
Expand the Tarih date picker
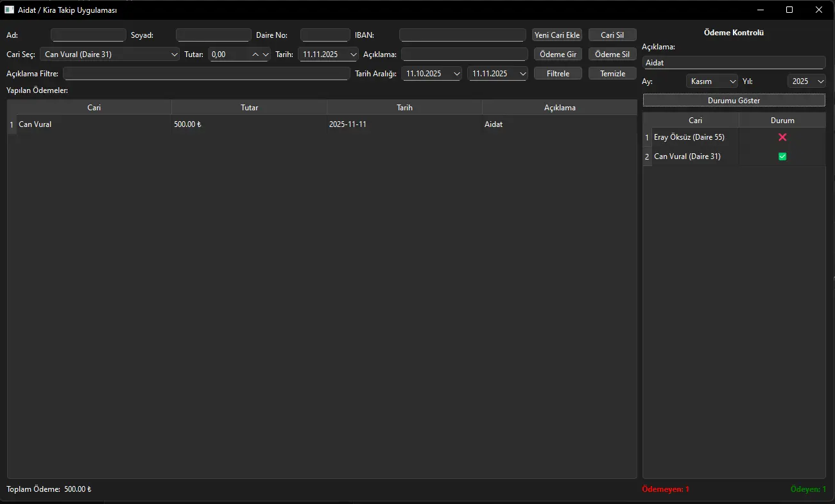click(x=353, y=55)
